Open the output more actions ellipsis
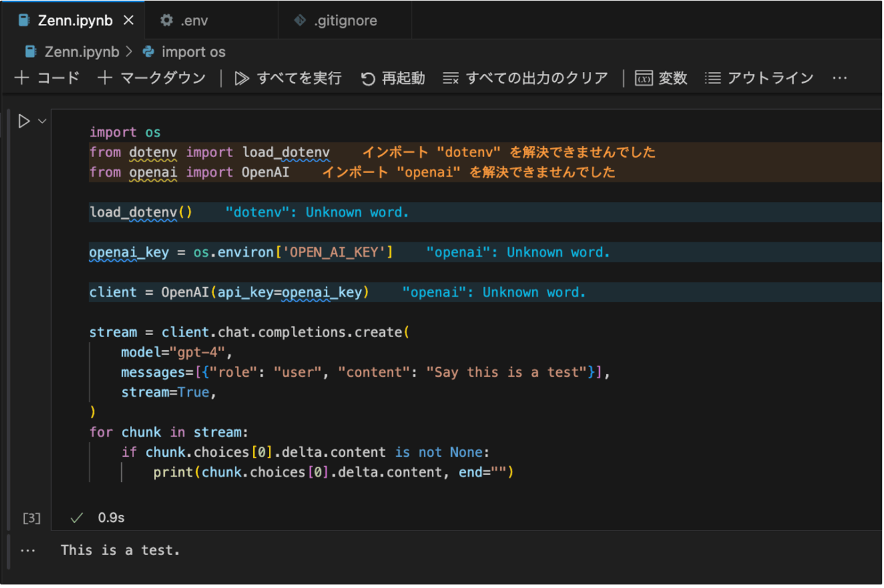The height and width of the screenshot is (588, 884). point(28,550)
